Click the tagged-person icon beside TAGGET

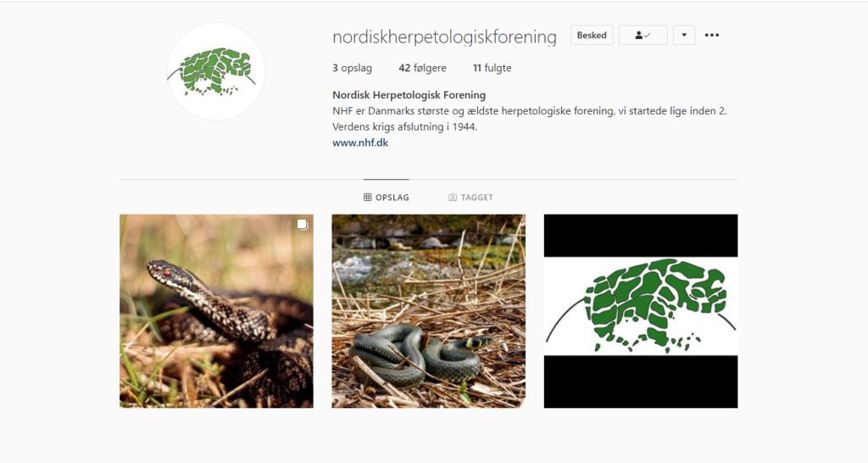click(x=453, y=198)
